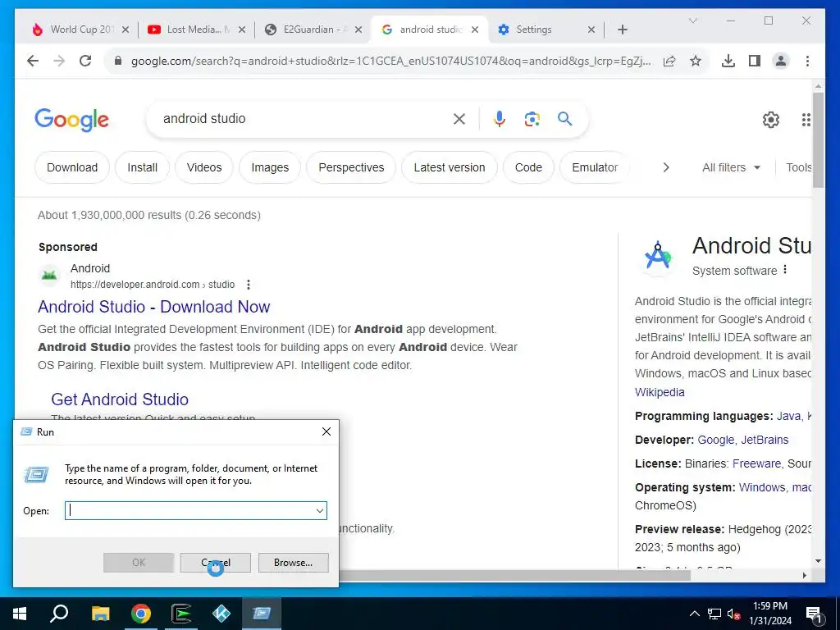The height and width of the screenshot is (630, 840).
Task: Open the Chrome profile avatar
Action: click(781, 61)
